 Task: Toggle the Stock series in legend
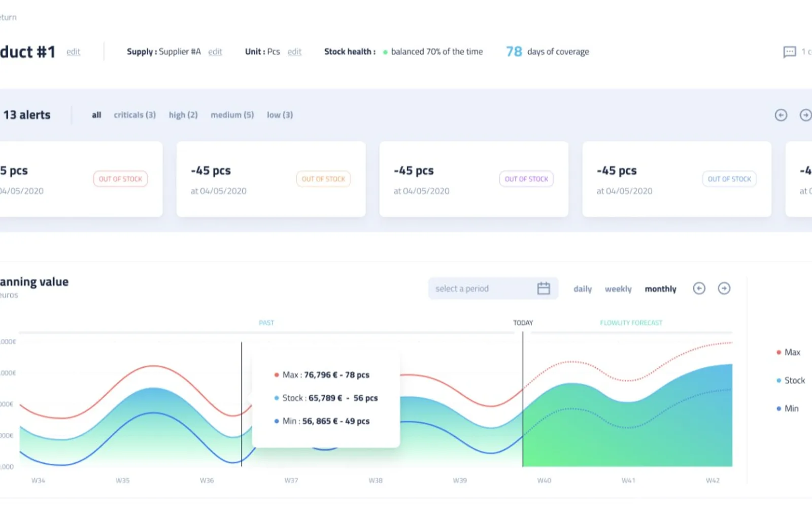click(x=791, y=380)
